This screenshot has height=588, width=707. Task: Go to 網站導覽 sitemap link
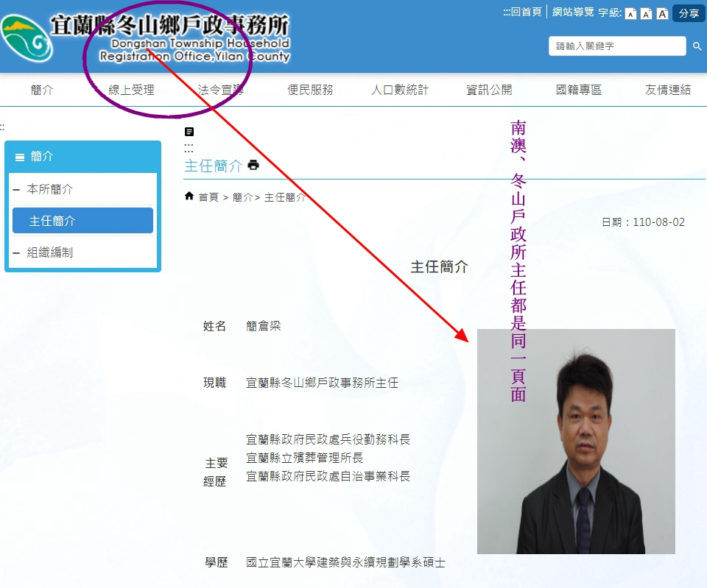coord(573,12)
